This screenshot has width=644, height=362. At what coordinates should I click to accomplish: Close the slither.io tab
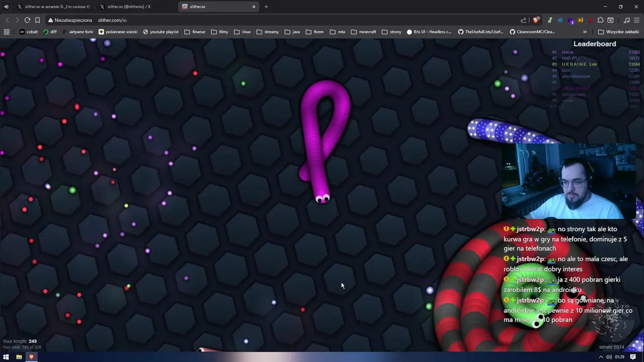pos(254,7)
